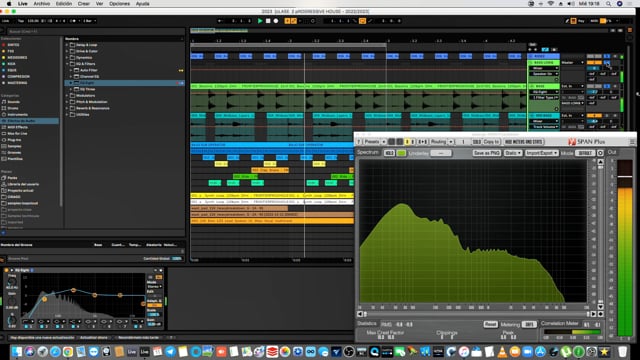The image size is (640, 360).
Task: Toggle EQ Eight band 1 activator
Action: point(26,327)
